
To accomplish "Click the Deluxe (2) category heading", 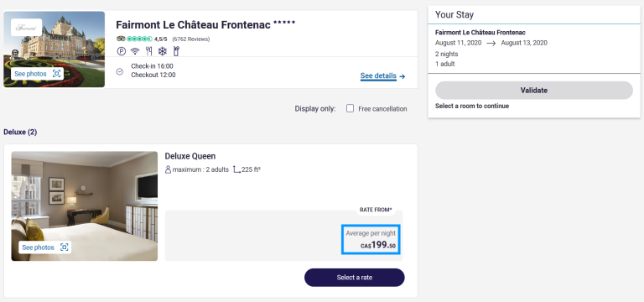I will pyautogui.click(x=20, y=133).
